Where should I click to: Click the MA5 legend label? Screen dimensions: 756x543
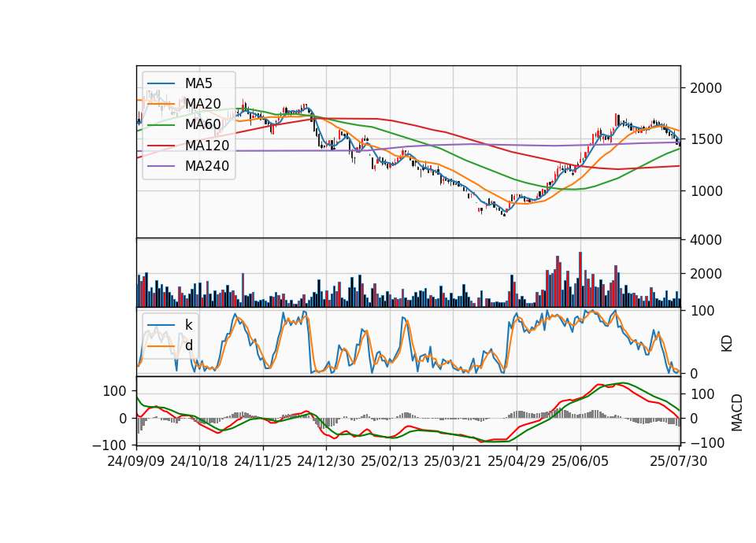coord(198,83)
